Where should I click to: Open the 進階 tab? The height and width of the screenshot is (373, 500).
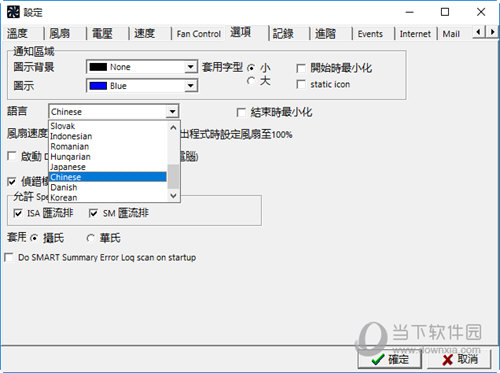pos(325,33)
